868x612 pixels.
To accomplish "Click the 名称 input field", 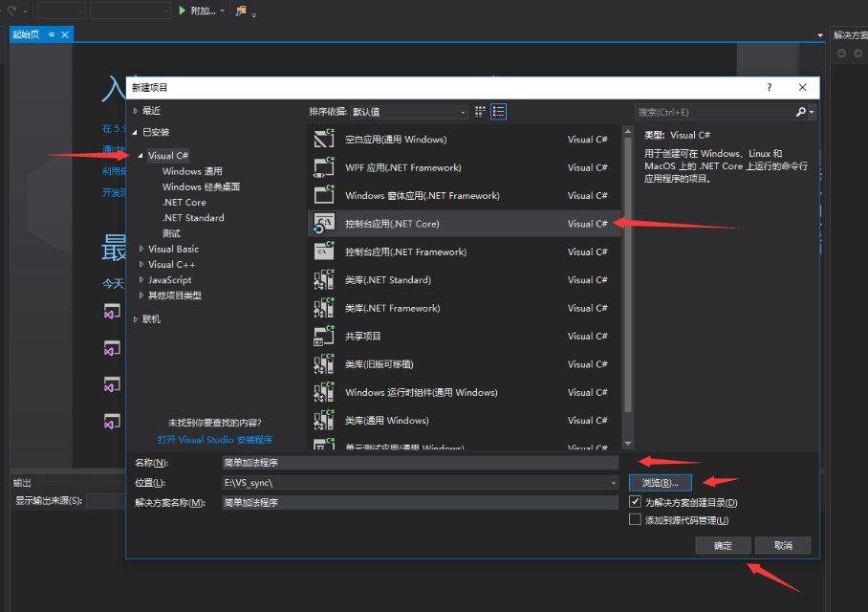I will click(x=421, y=463).
